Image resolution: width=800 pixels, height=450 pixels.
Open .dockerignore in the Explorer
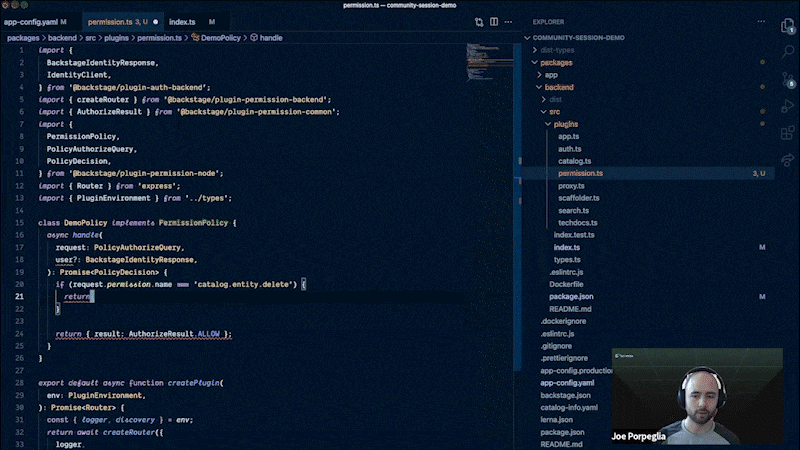coord(563,321)
